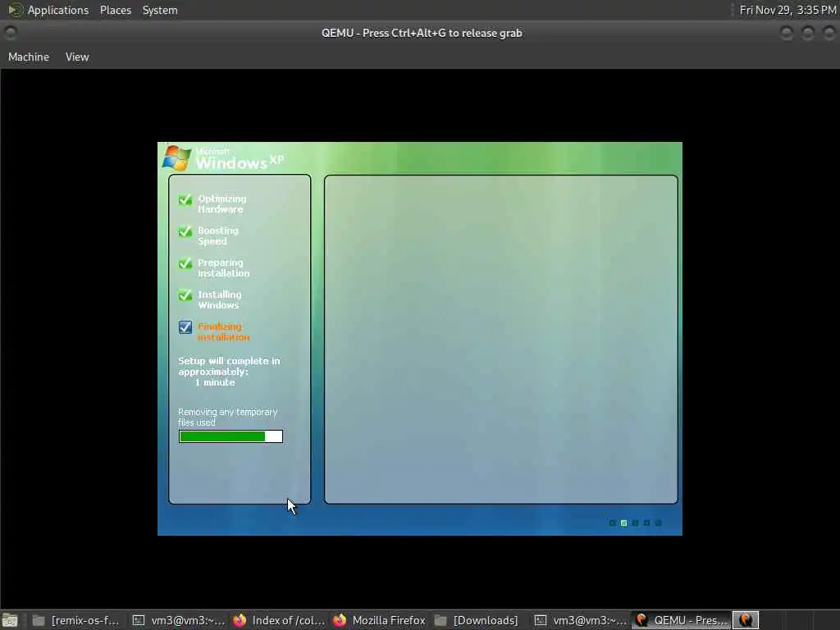Open the Places menu

[115, 10]
